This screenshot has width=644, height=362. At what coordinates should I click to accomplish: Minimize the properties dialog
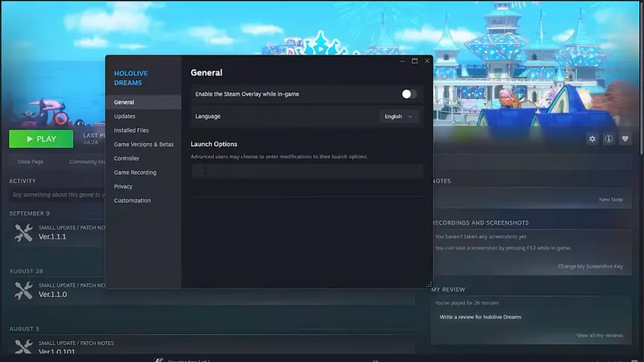coord(402,61)
